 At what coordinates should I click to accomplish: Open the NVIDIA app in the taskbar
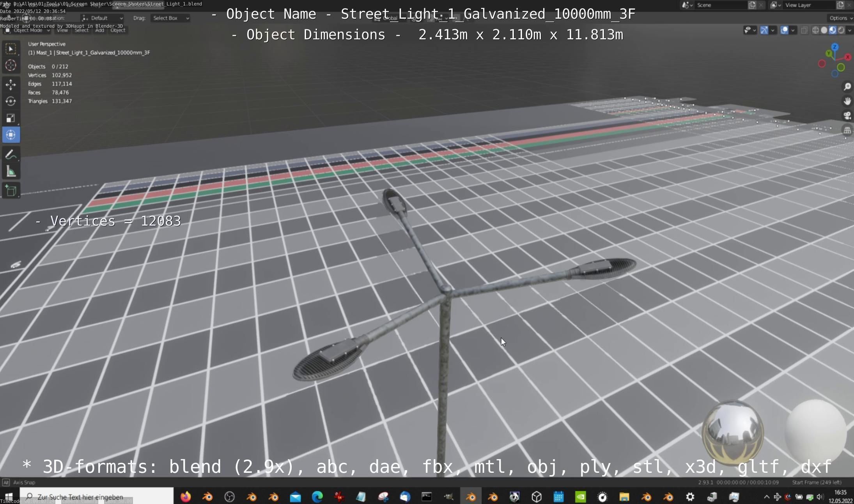point(581,497)
